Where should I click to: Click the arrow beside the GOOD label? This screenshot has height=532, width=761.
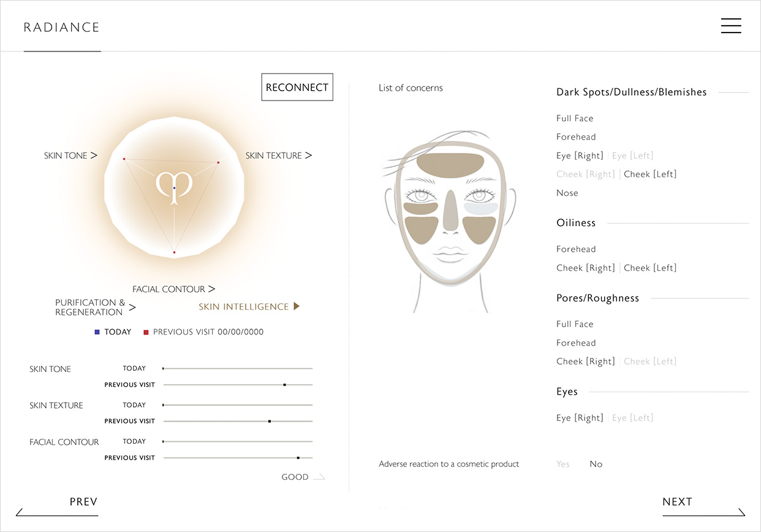(x=319, y=477)
